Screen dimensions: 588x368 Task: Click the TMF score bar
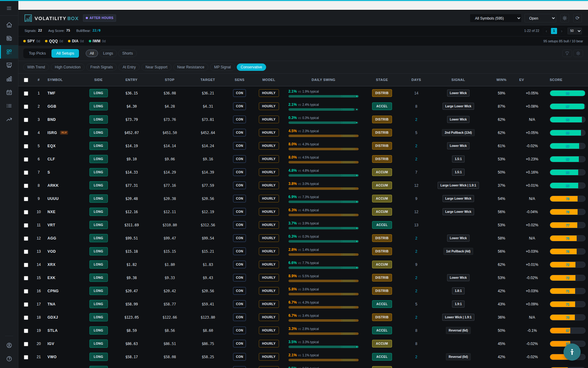567,93
